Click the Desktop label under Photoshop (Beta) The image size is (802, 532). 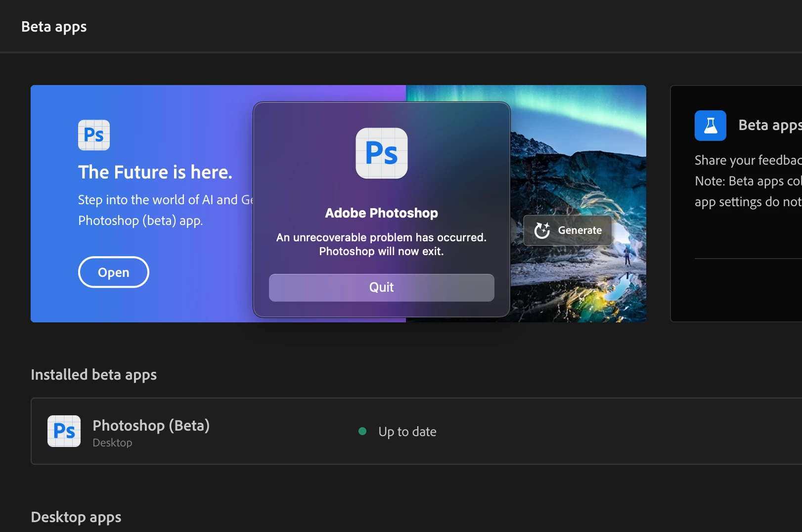pyautogui.click(x=112, y=443)
